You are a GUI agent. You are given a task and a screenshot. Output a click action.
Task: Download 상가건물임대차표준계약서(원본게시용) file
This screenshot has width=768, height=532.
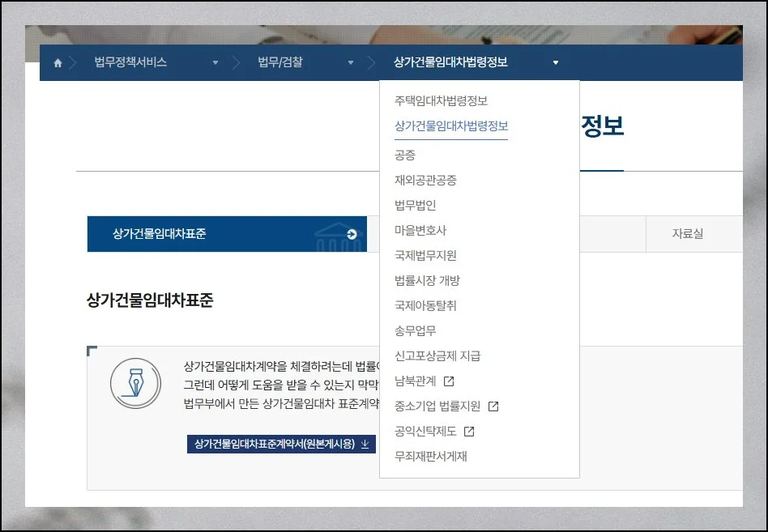tap(275, 444)
